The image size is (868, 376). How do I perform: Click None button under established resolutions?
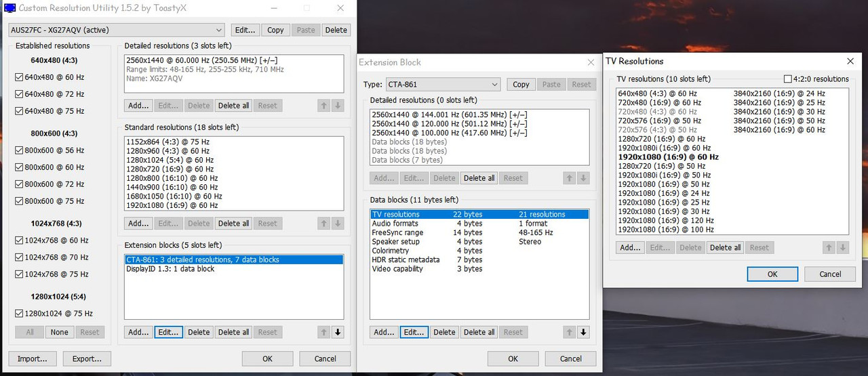coord(60,332)
